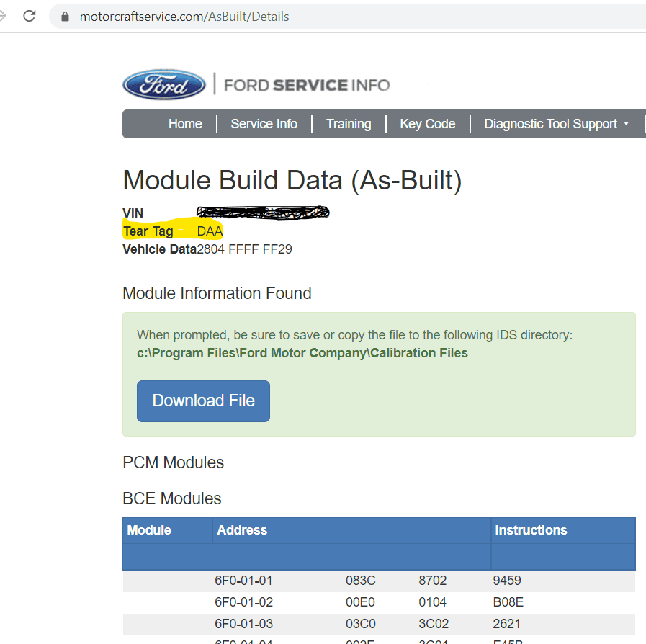Open the Key Code menu item
This screenshot has height=644, width=646.
427,124
